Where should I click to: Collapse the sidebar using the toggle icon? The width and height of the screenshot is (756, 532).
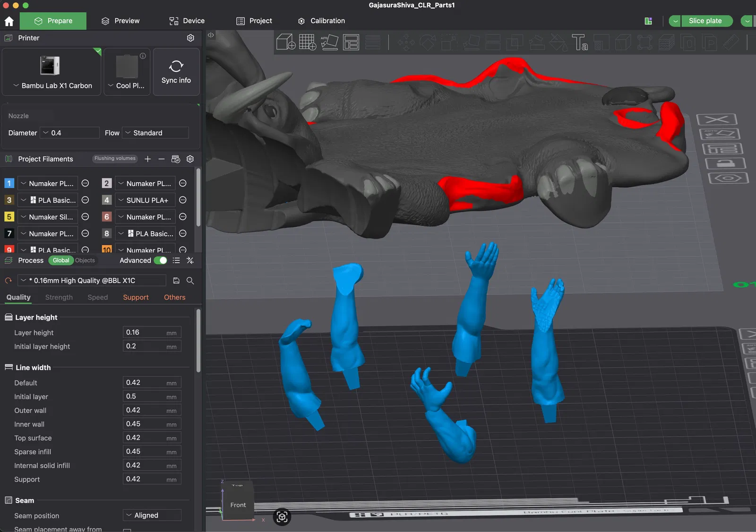click(211, 35)
